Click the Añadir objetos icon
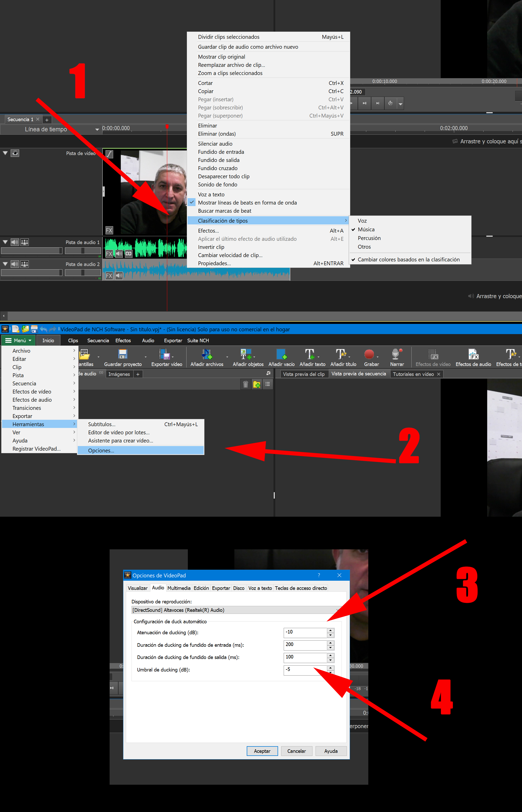This screenshot has width=522, height=812. 246,355
